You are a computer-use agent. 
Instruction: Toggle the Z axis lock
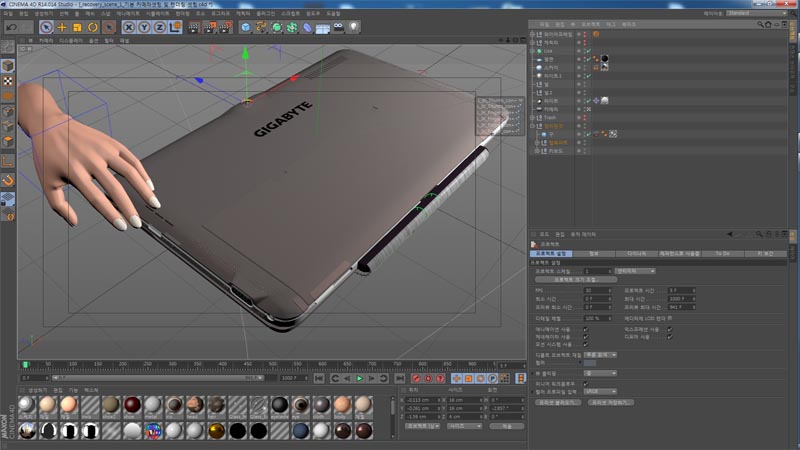click(160, 27)
